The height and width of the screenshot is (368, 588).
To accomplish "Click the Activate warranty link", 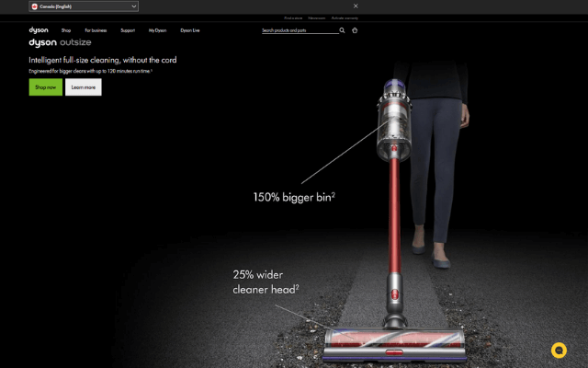I will (345, 18).
